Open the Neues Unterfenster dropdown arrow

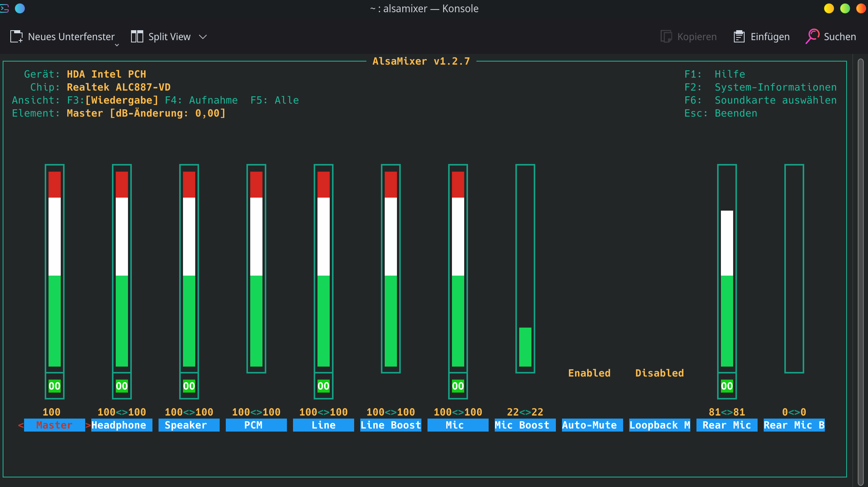point(117,45)
